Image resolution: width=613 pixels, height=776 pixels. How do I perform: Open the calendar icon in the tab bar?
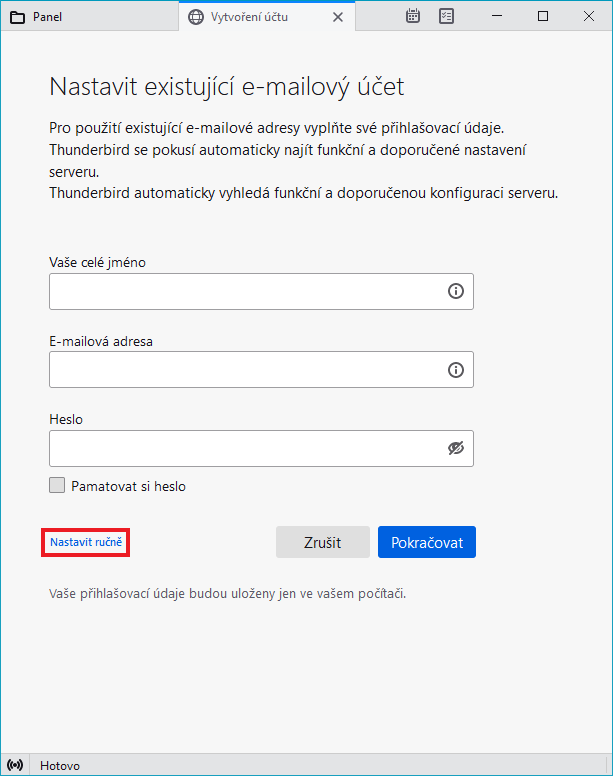tap(413, 16)
